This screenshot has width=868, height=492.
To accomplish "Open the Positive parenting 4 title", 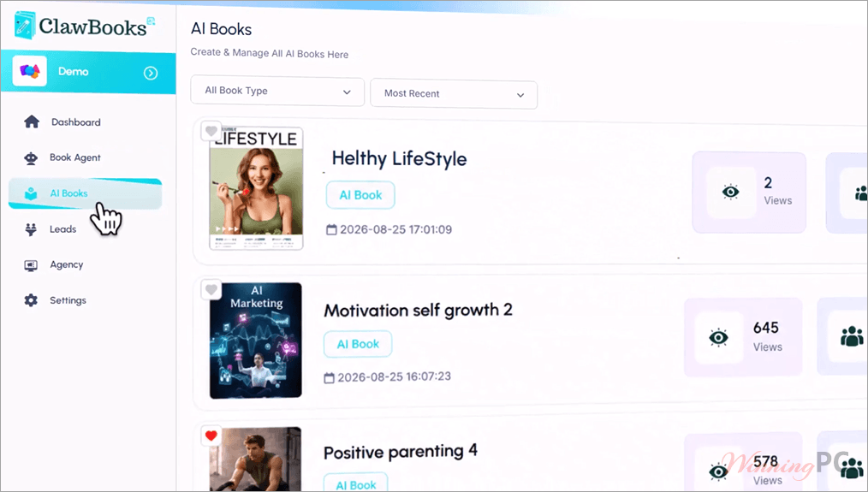I will pyautogui.click(x=401, y=452).
